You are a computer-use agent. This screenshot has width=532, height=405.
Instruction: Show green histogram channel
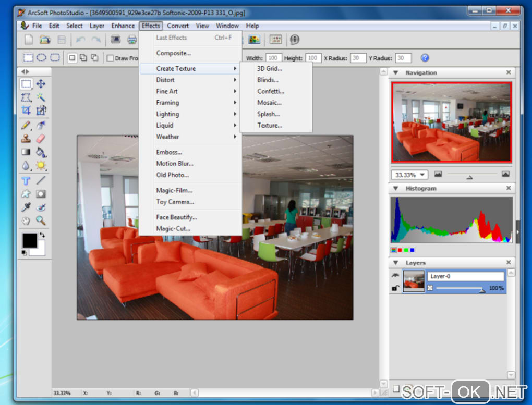tap(406, 250)
